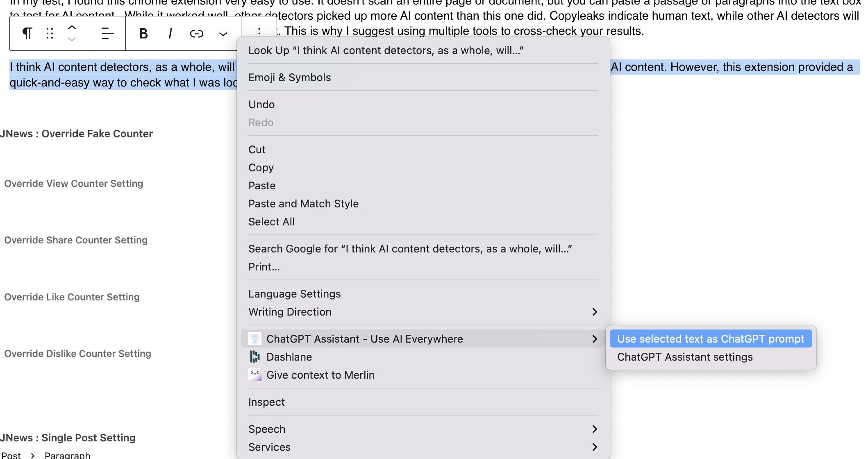
Task: Open the text alignment tool
Action: point(107,34)
